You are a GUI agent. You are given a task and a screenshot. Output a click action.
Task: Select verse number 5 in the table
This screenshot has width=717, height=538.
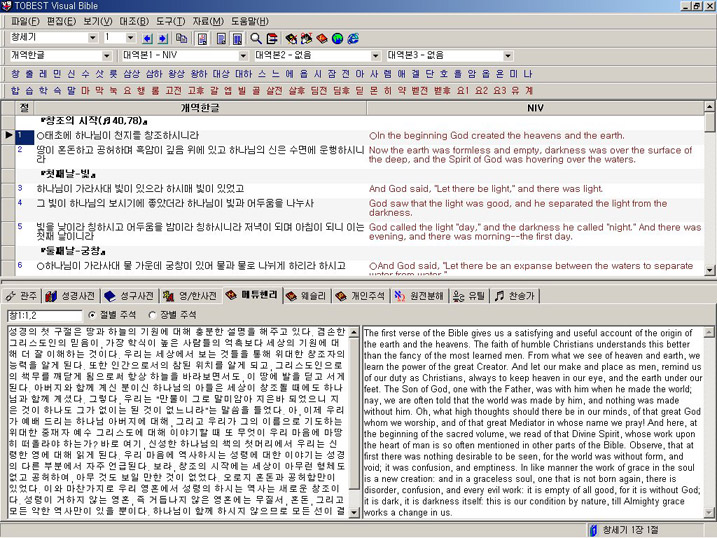(x=20, y=226)
